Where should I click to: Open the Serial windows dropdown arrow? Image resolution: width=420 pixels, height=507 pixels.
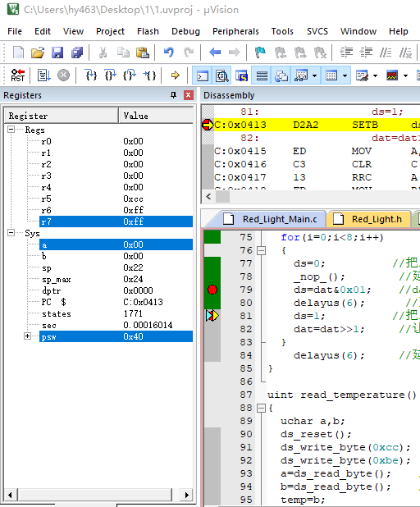[x=375, y=75]
